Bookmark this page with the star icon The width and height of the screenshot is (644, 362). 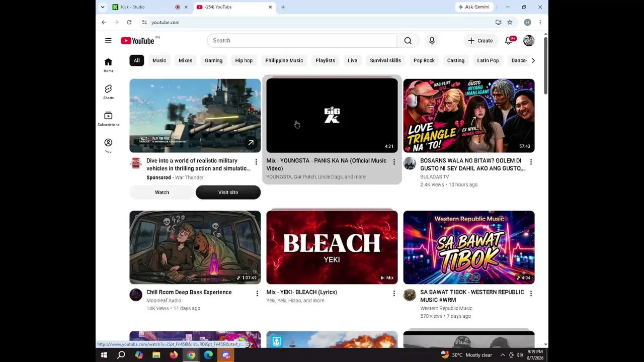click(510, 22)
